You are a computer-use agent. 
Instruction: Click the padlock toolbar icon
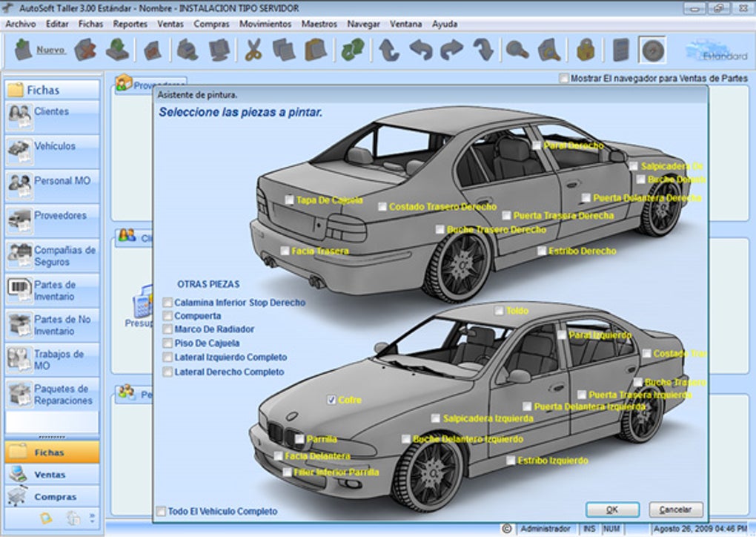click(x=586, y=50)
